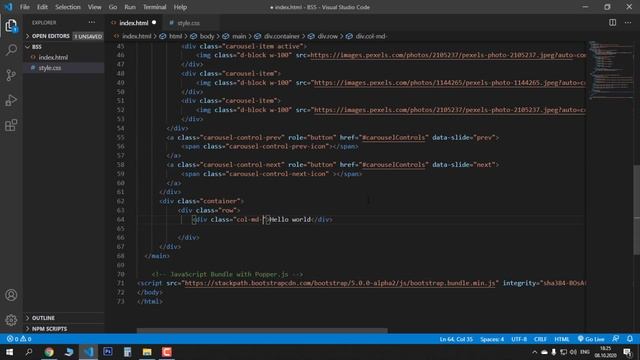Click the #carouselControls link on line 55
The width and height of the screenshot is (640, 360).
click(x=394, y=138)
